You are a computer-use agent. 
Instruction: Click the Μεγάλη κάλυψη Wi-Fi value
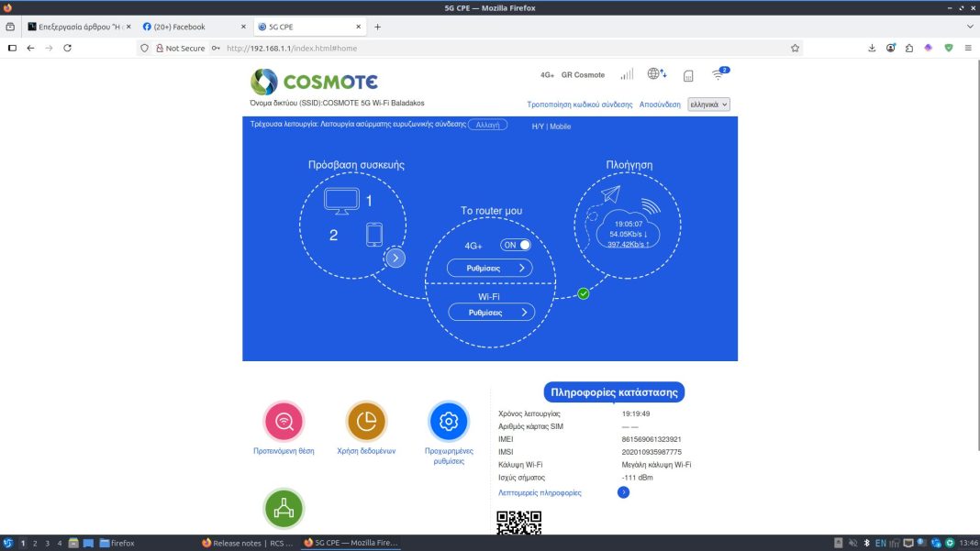pos(656,465)
